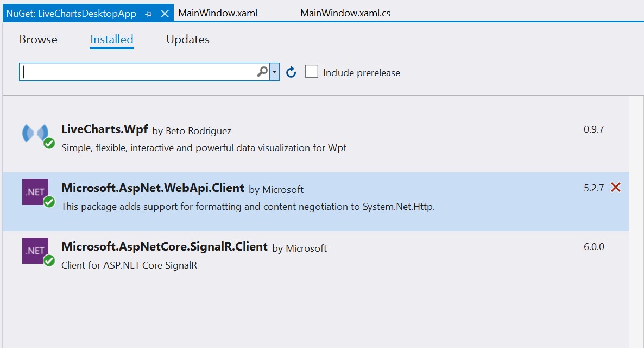Click the SignalR.Client .NET package icon
The width and height of the screenshot is (644, 348).
[35, 251]
